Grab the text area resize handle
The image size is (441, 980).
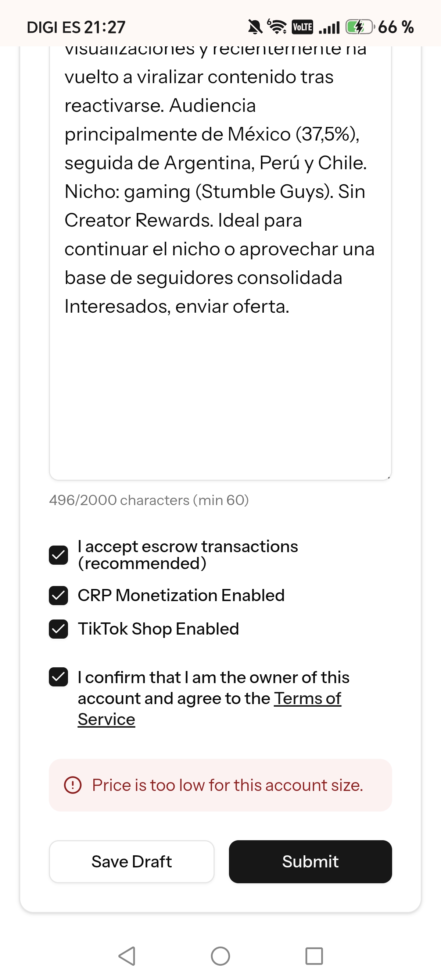coord(388,477)
